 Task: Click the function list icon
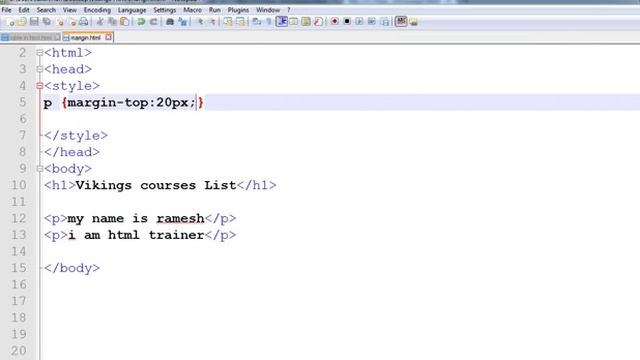(x=318, y=22)
